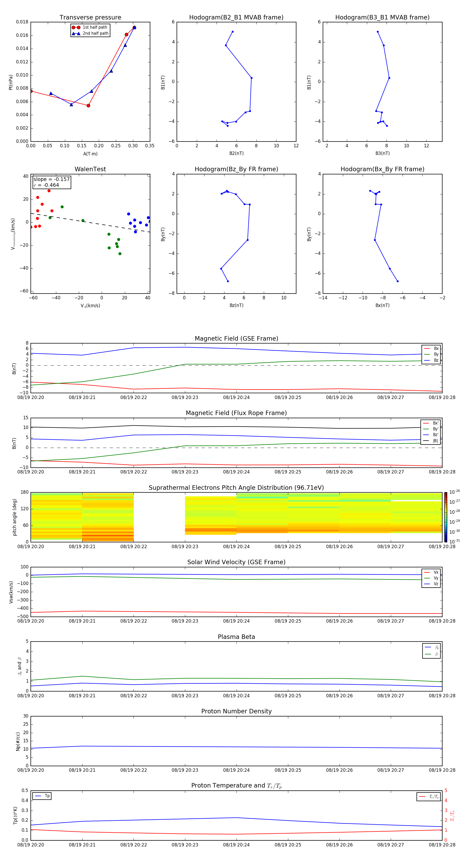The image size is (473, 868).
Task: Click the "Pt(nPa)" y-axis label
Action: point(11,82)
